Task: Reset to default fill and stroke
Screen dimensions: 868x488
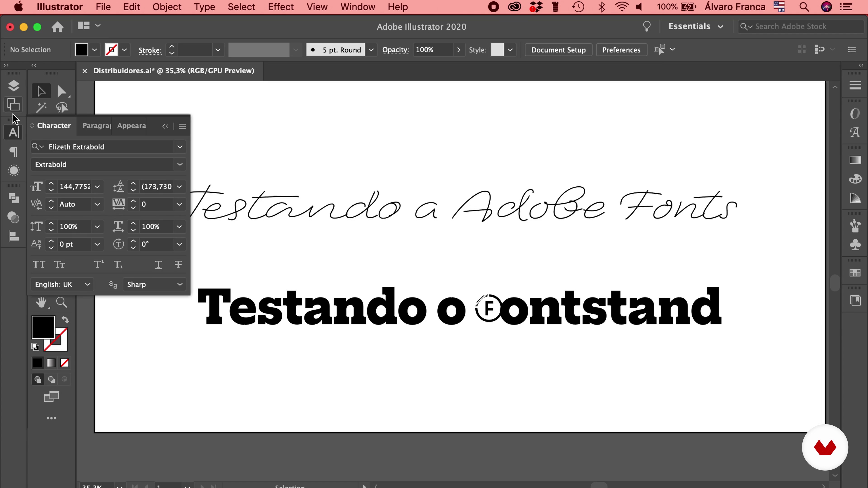Action: 35,347
